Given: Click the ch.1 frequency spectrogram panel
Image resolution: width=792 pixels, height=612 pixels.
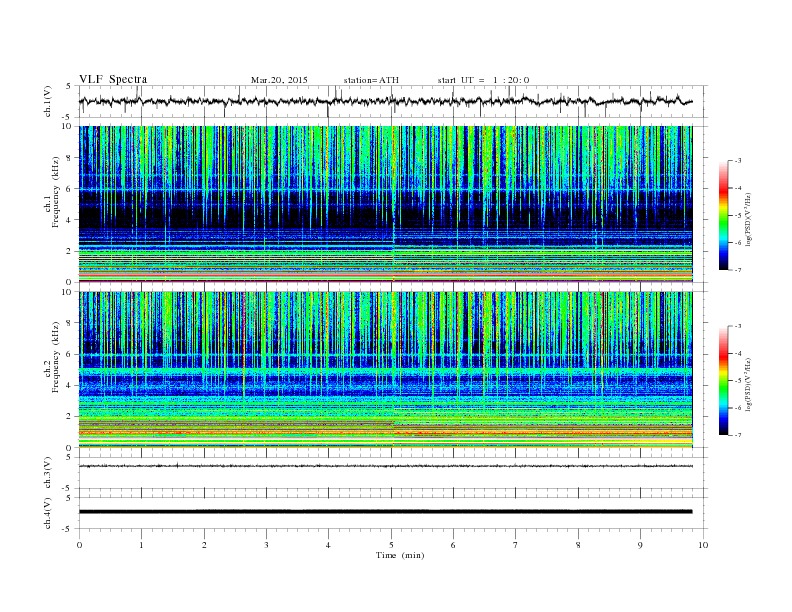Looking at the screenshot, I should click(x=385, y=204).
